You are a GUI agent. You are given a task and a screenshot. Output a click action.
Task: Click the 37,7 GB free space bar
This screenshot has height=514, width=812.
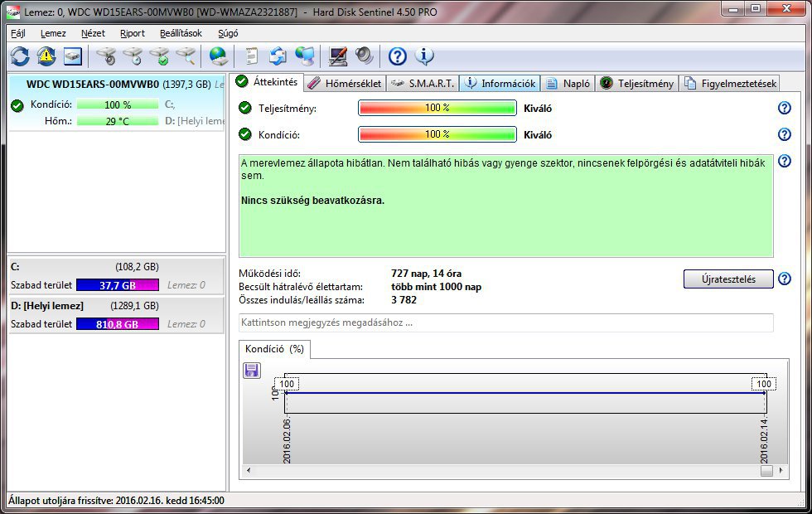coord(118,285)
